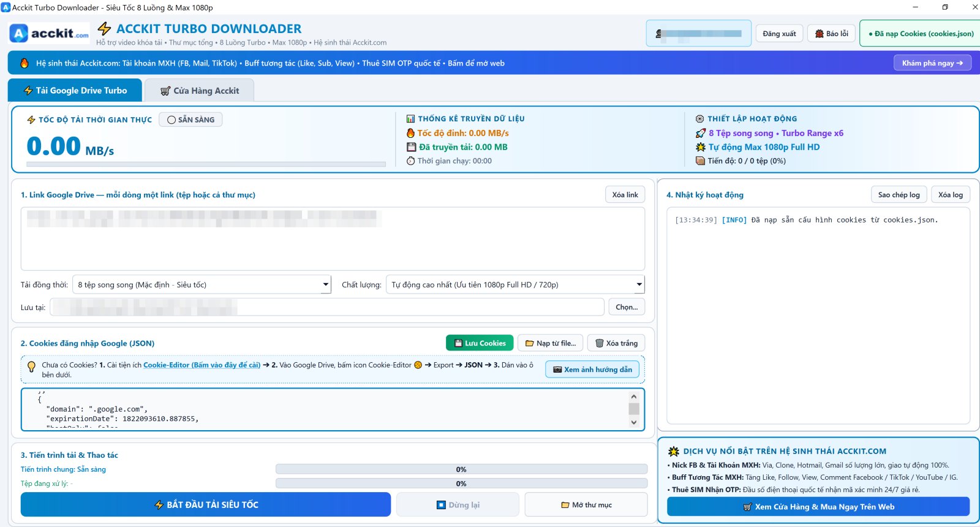Open the Tải đồng thời dropdown

(202, 284)
